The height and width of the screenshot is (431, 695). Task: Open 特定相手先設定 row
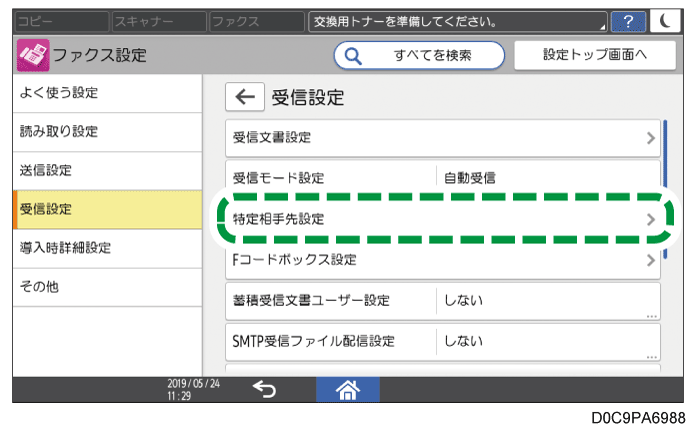(443, 219)
